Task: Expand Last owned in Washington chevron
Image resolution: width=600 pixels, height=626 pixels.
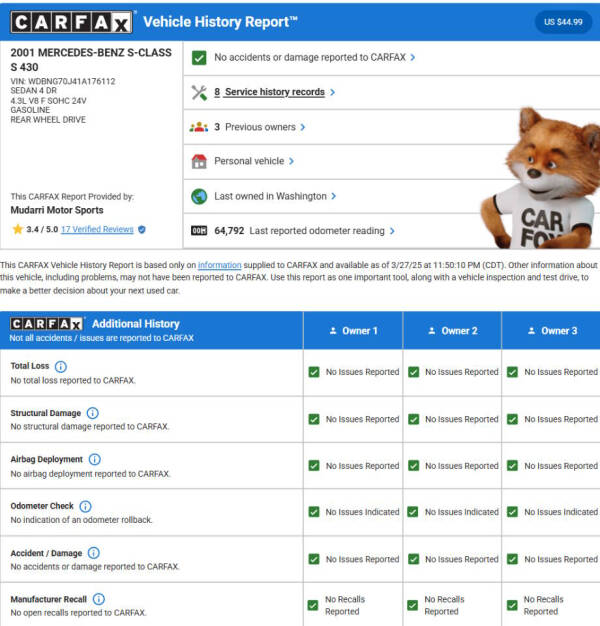Action: coord(333,196)
